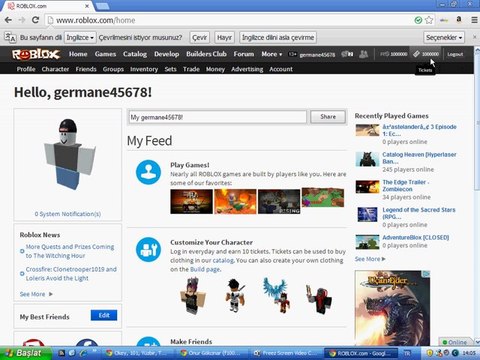Open ROBLOX.com Chrome taskbar item
Image resolution: width=480 pixels, height=360 pixels.
pos(361,353)
